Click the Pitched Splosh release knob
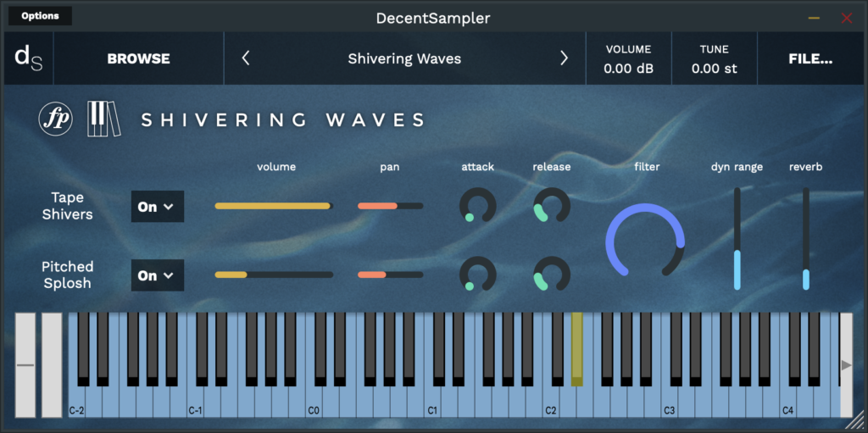868x433 pixels. tap(552, 274)
